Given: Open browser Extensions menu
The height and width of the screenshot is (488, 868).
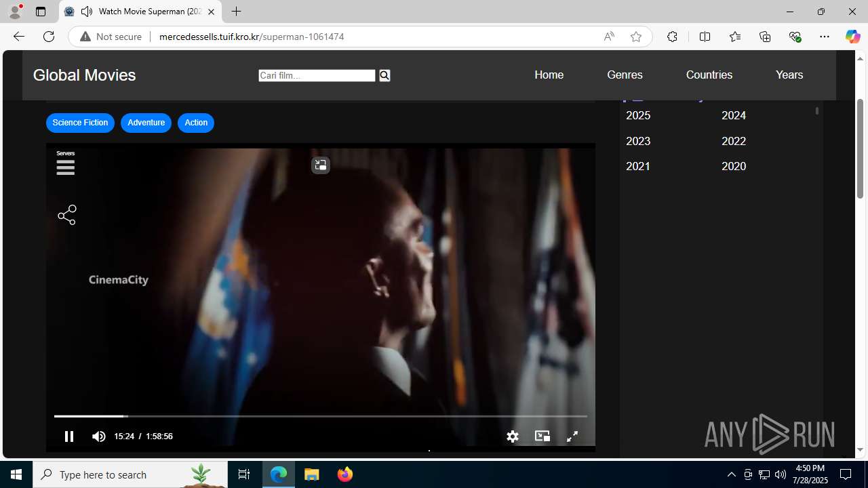Looking at the screenshot, I should [672, 37].
